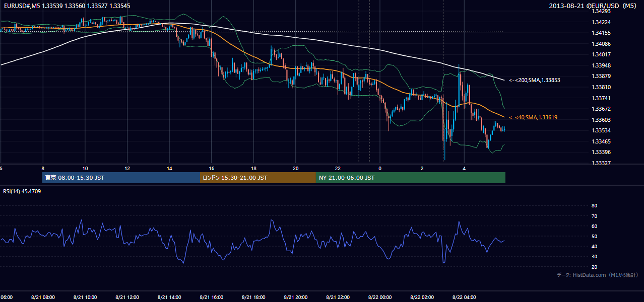Viewport: 644px width, 302px height.
Task: Click price level 1.34086 on the axis
Action: (602, 44)
